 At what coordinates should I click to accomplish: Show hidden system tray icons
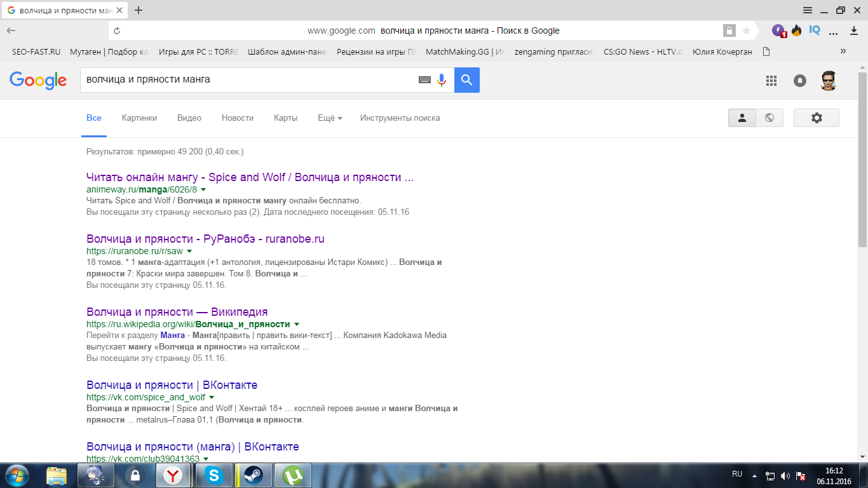754,475
